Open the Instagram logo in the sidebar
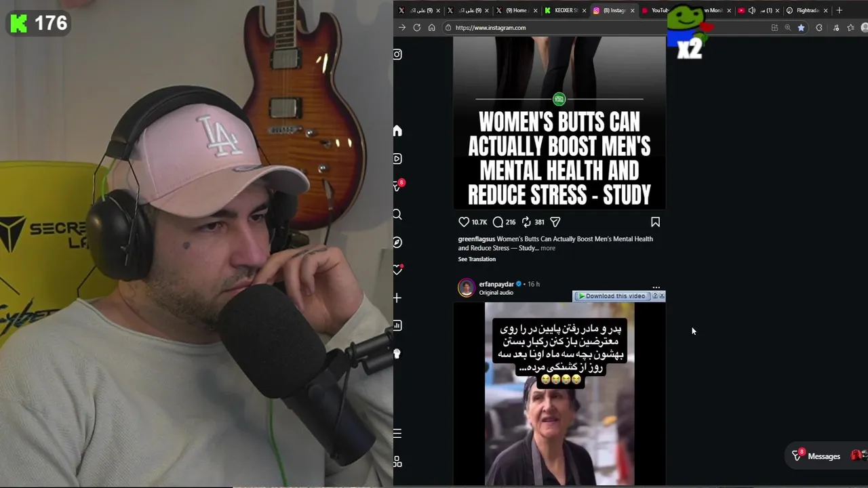Viewport: 868px width, 488px height. tap(397, 54)
